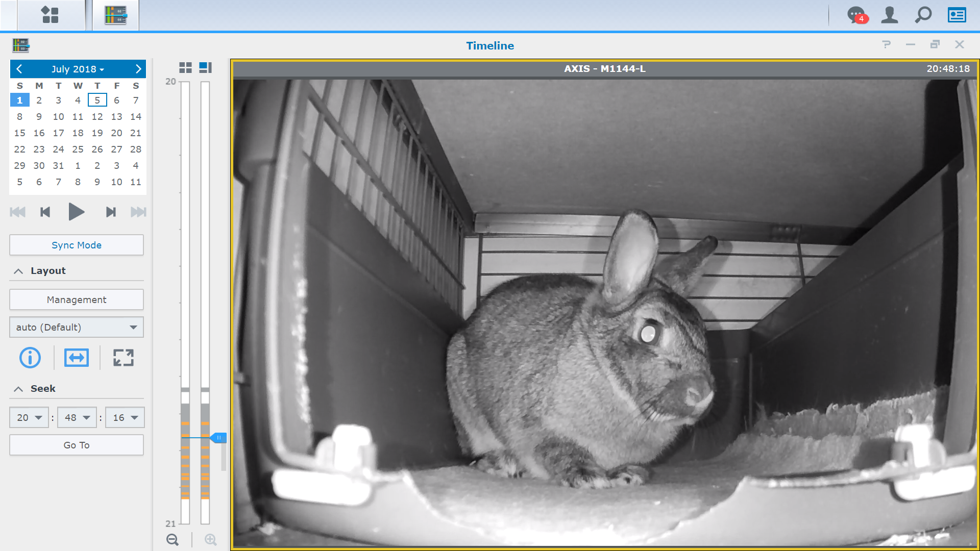Image resolution: width=980 pixels, height=551 pixels.
Task: Select July 14 in the calendar
Action: point(135,116)
